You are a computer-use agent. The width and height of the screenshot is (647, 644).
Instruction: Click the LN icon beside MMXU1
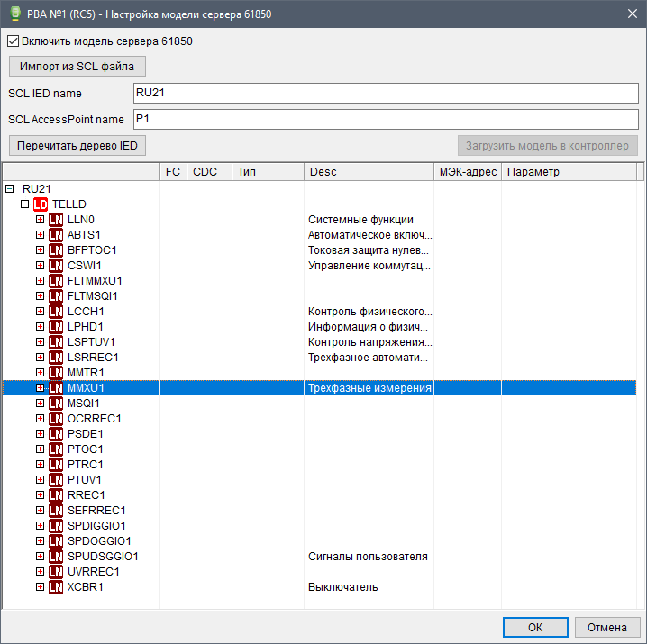coord(56,388)
